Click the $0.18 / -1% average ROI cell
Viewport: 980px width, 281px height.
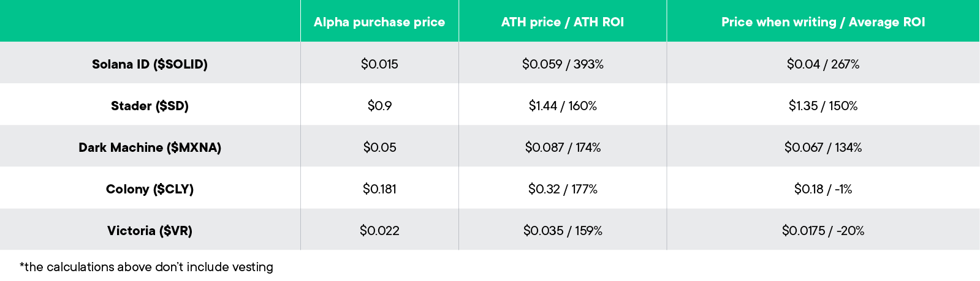pos(822,189)
